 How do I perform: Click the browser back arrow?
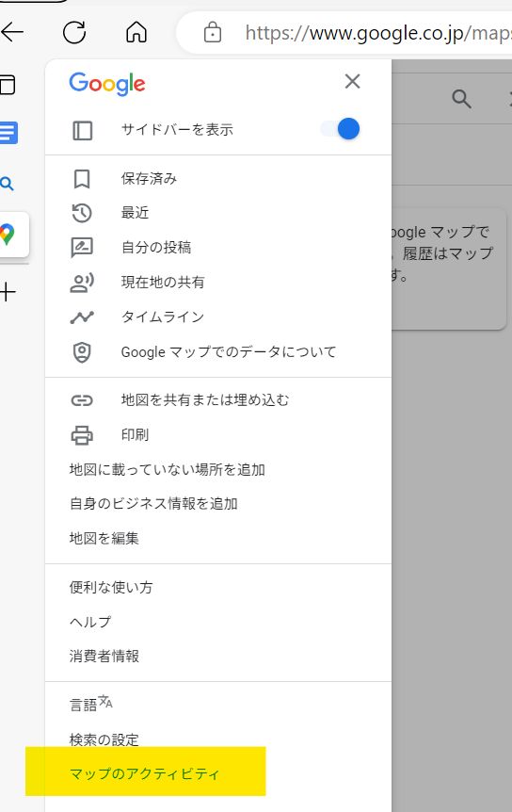pyautogui.click(x=12, y=33)
